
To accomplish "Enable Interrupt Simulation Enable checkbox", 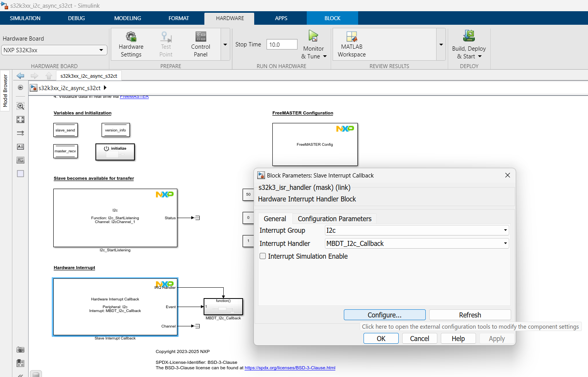I will [x=263, y=256].
